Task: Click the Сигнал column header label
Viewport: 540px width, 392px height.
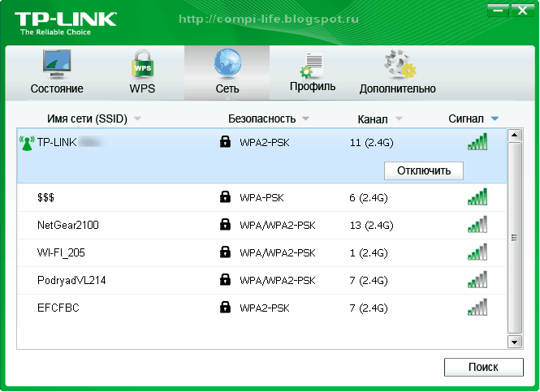Action: click(x=466, y=118)
